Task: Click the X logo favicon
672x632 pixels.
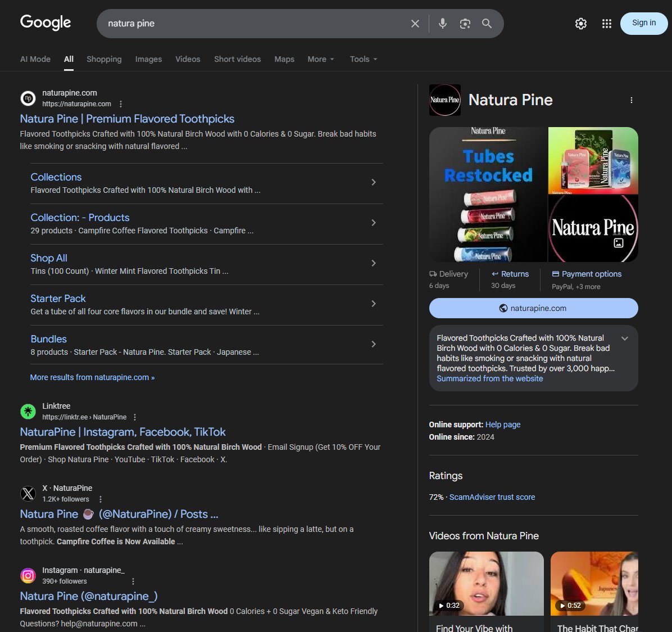Action: [x=28, y=494]
